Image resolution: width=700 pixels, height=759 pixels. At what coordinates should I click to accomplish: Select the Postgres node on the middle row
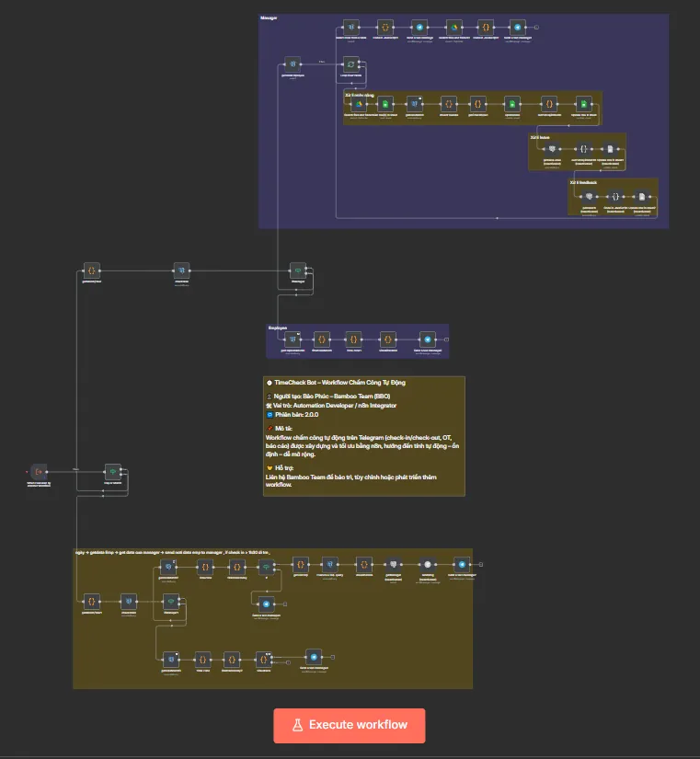[181, 270]
